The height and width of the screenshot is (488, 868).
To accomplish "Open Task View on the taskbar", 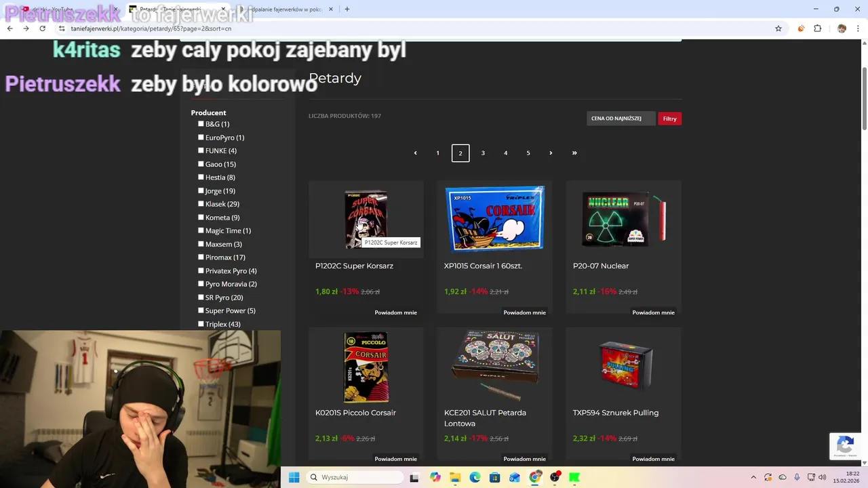I will pyautogui.click(x=414, y=477).
